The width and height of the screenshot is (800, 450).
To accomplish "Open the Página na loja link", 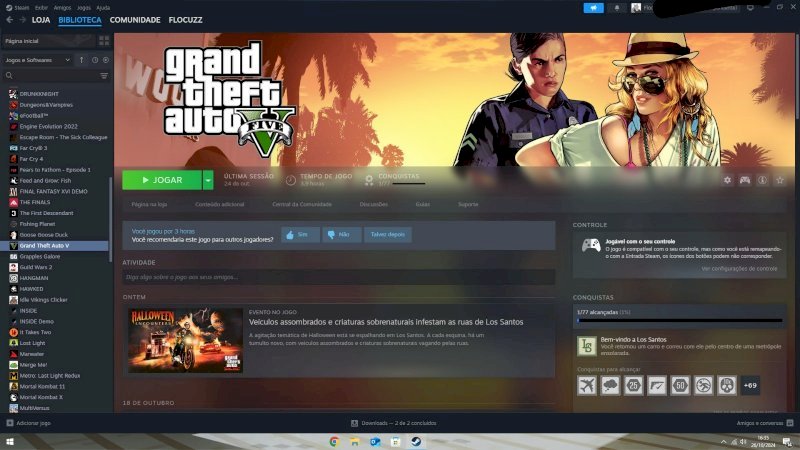I will tap(149, 205).
